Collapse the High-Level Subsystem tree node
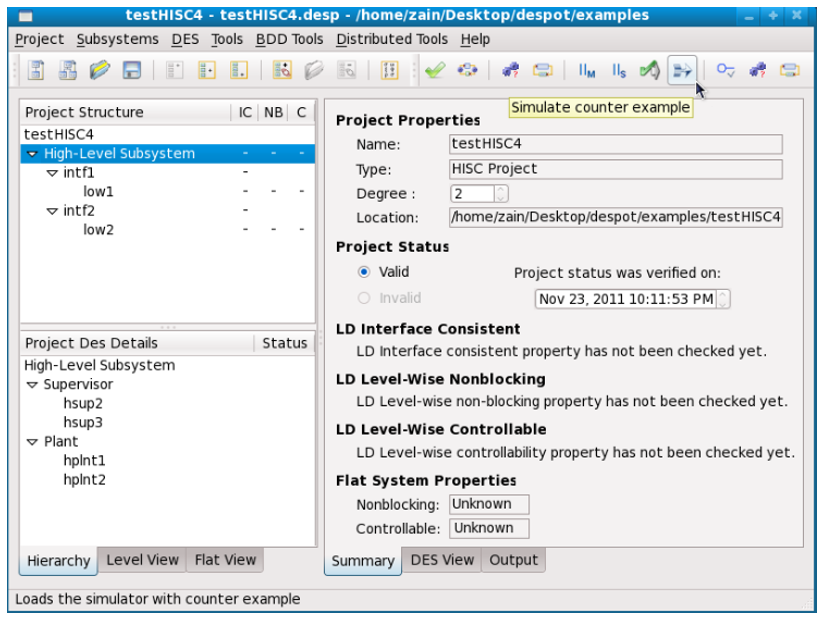The image size is (823, 624). coord(33,154)
